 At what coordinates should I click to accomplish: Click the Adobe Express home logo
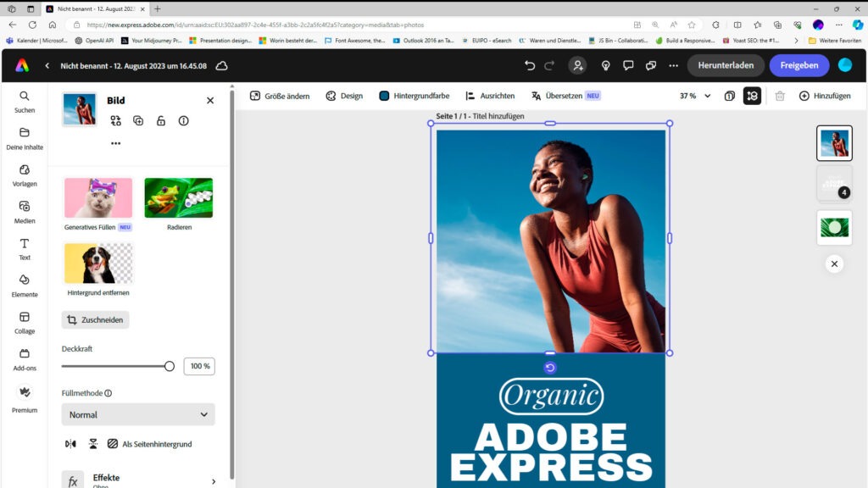22,65
